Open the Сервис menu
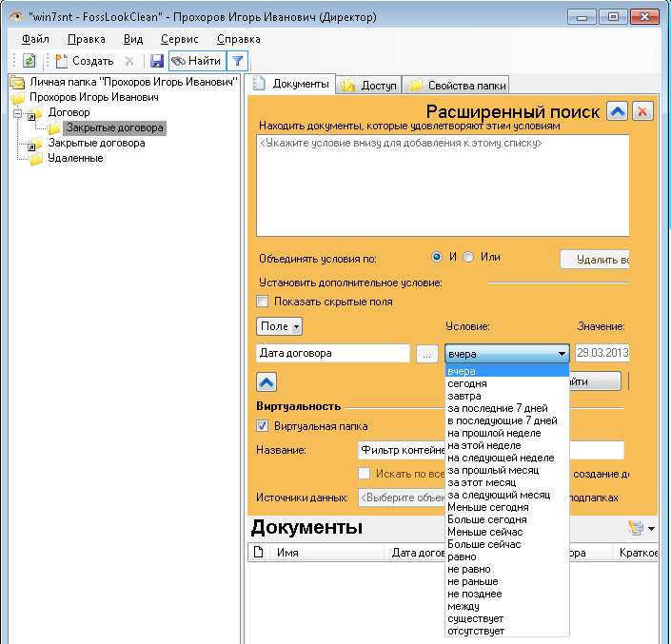This screenshot has height=644, width=671. [180, 39]
